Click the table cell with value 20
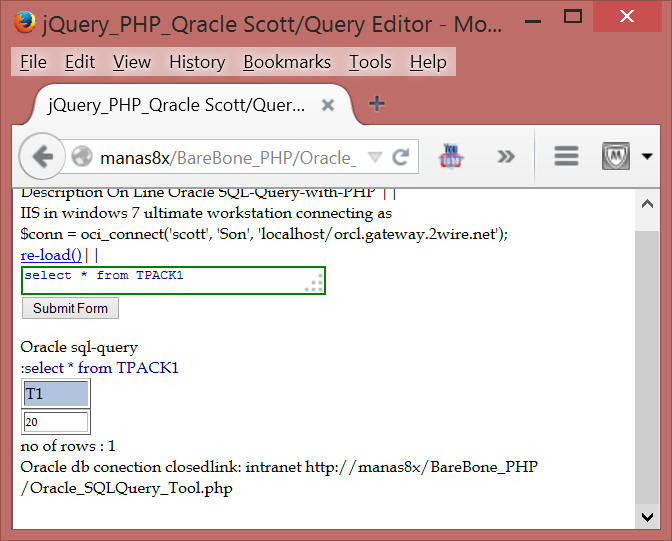This screenshot has width=672, height=541. [x=56, y=422]
